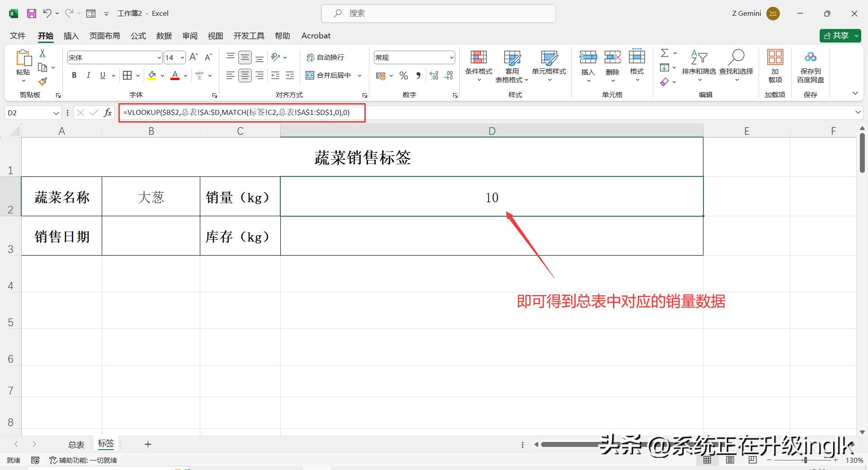
Task: Toggle Wrap Text (自动换行)
Action: coord(325,57)
